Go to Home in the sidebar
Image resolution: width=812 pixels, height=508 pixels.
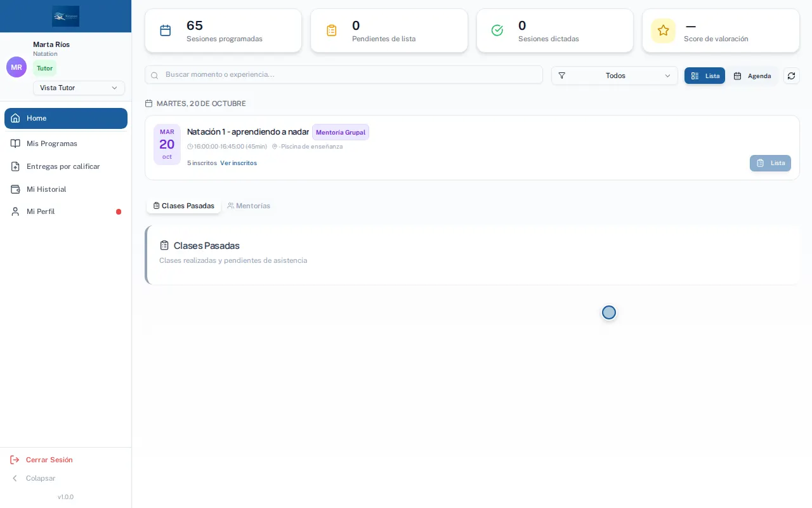point(66,118)
